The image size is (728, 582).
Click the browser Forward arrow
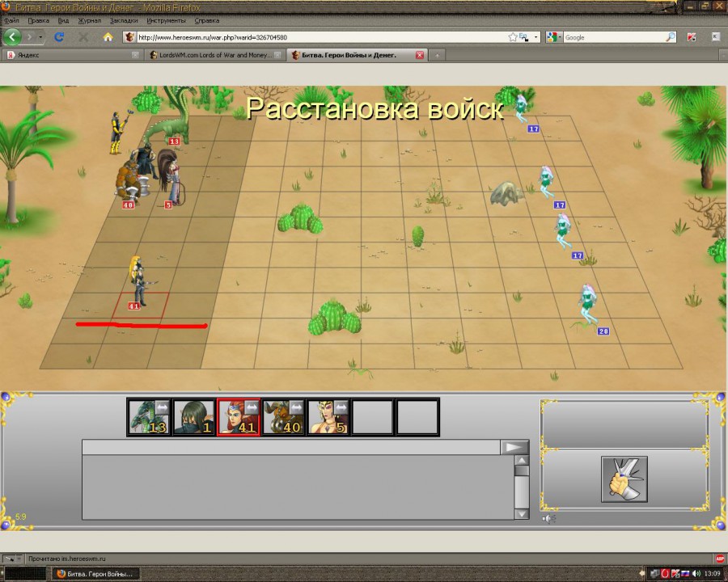[29, 36]
